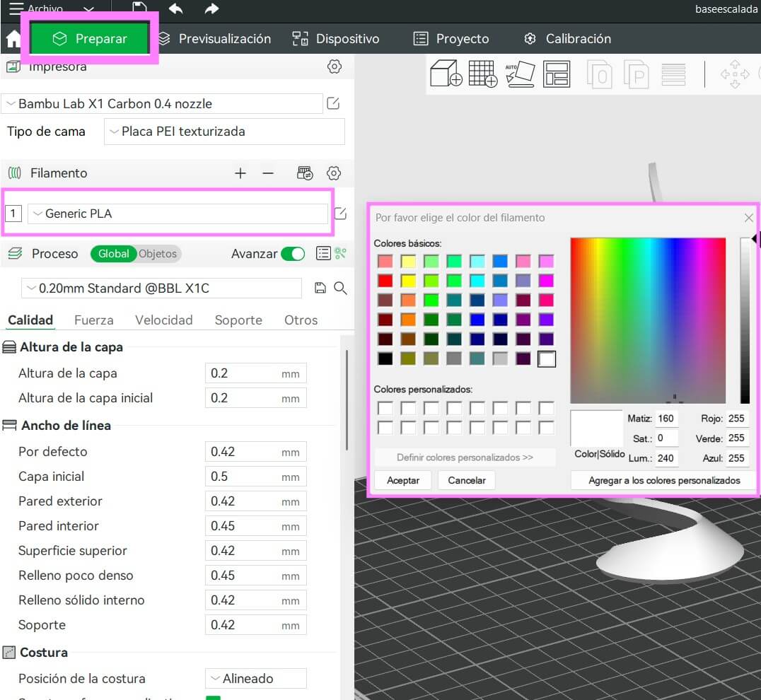Click the AMS filament sync icon
The width and height of the screenshot is (761, 700).
305,173
